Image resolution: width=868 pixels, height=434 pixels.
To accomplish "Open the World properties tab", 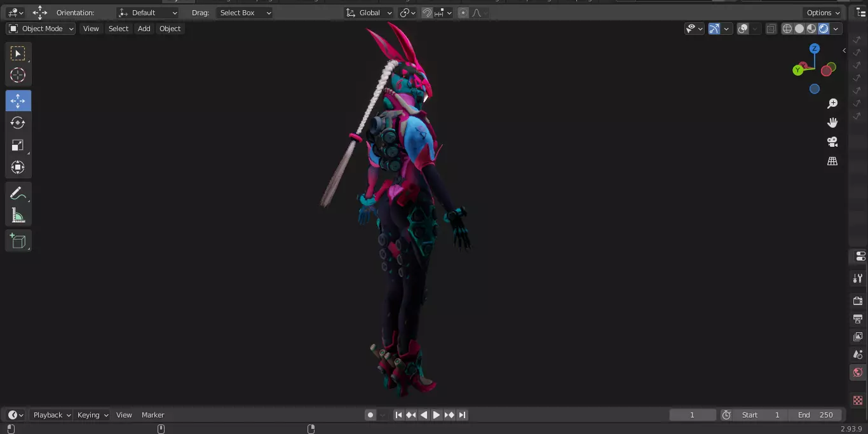I will coord(858,372).
